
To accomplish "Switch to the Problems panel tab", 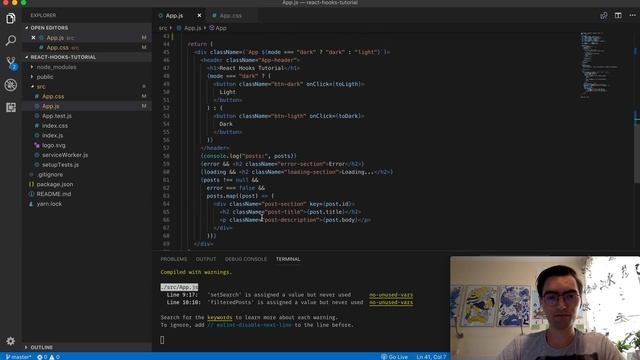I will pos(173,259).
